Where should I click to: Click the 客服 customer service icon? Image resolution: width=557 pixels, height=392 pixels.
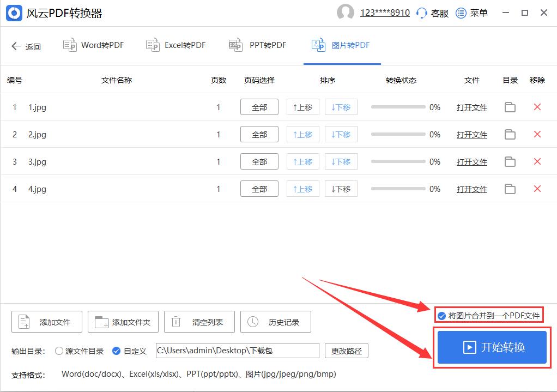click(x=420, y=13)
